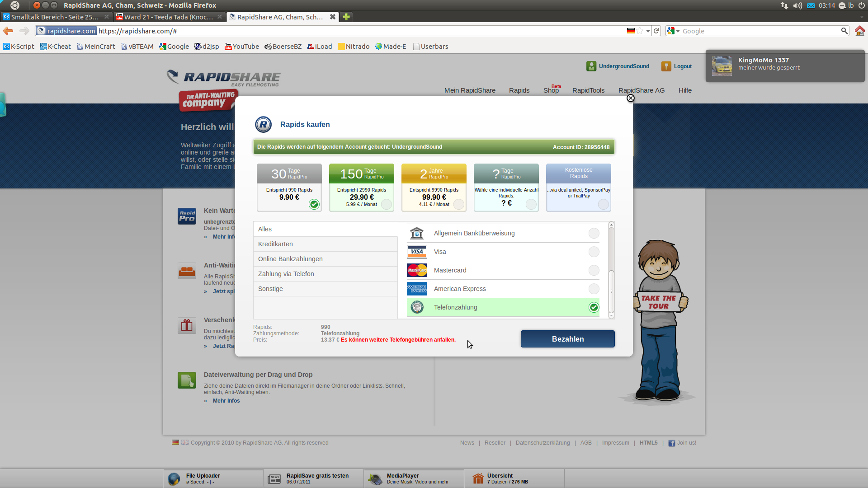Click the Bezahlen button

[x=568, y=339]
